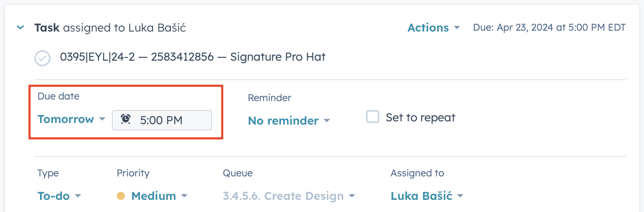Click the Task assigned to Luka Bašić header

[x=110, y=28]
